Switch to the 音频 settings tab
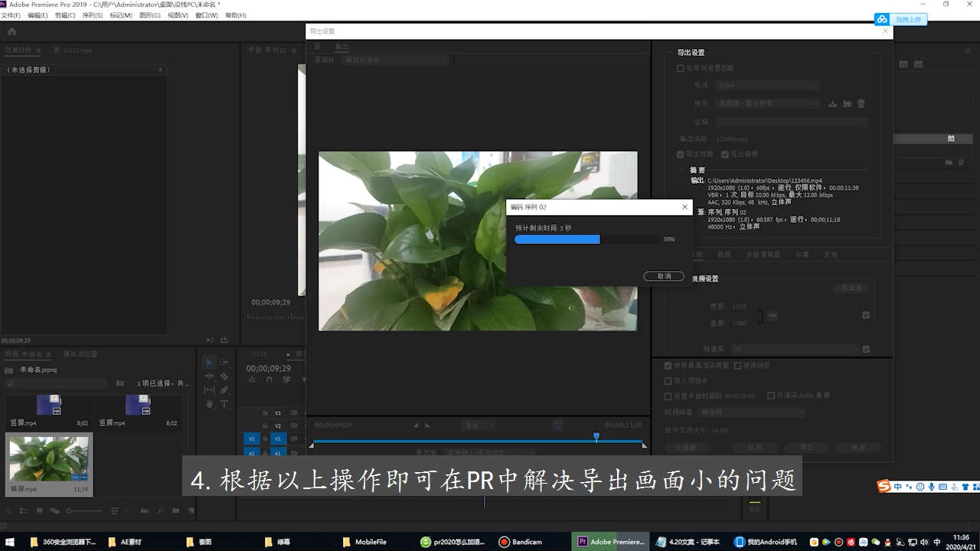This screenshot has width=980, height=551. pos(724,255)
